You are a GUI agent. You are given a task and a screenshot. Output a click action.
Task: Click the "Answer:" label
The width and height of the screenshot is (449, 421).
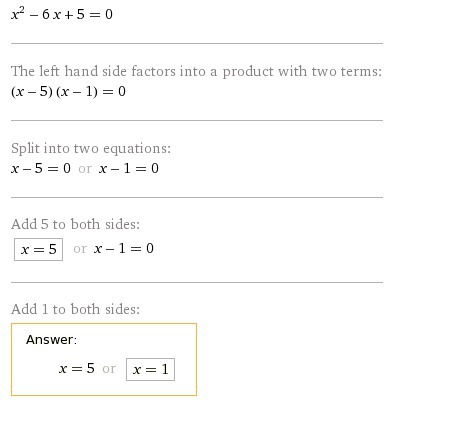coord(51,340)
